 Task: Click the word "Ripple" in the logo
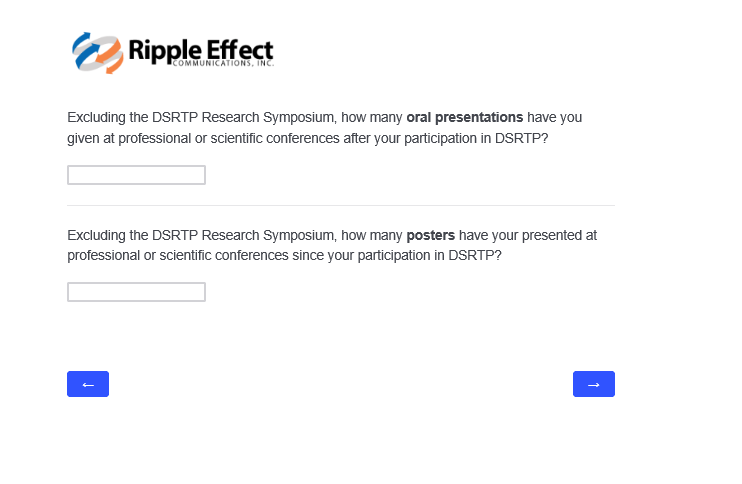[x=154, y=49]
